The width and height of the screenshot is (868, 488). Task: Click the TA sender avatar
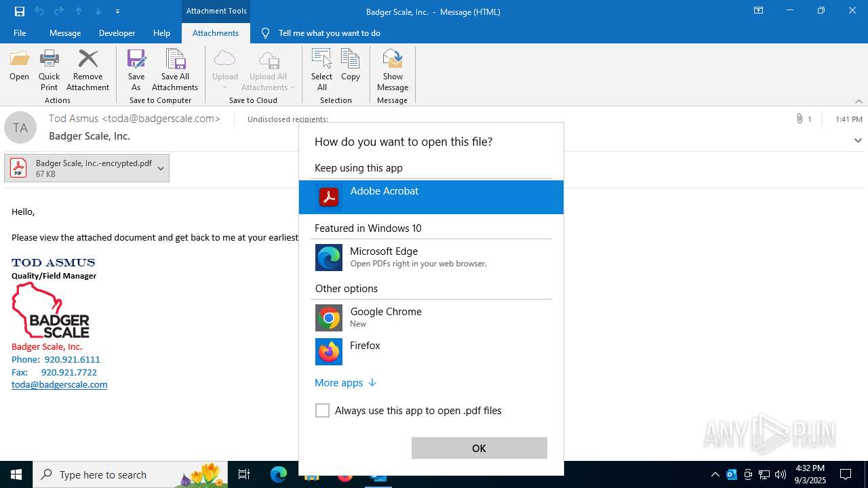coord(20,127)
